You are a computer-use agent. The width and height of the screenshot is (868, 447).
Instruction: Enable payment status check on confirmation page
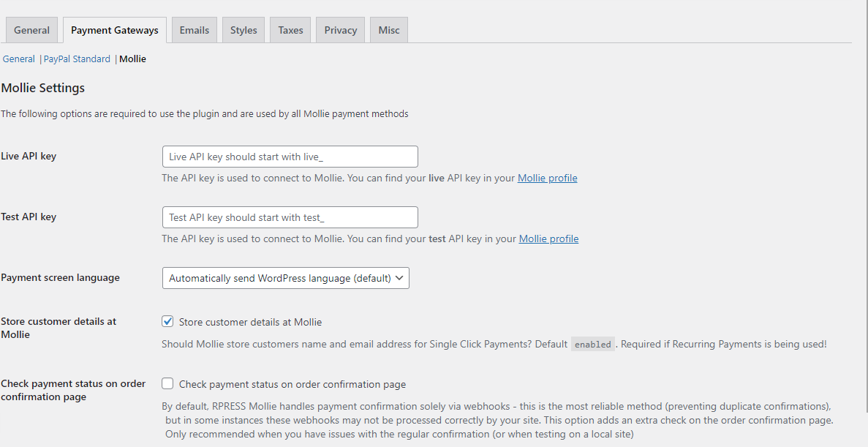[167, 383]
